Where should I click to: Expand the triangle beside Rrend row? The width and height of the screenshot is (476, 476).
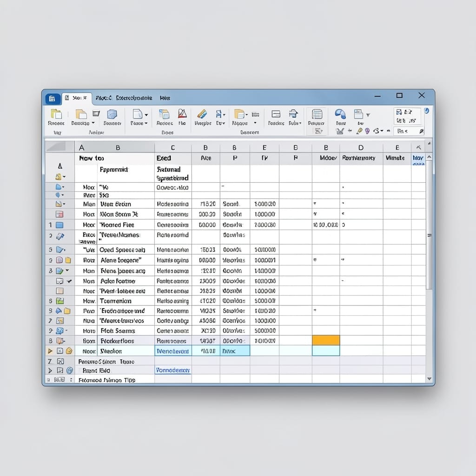click(x=50, y=370)
